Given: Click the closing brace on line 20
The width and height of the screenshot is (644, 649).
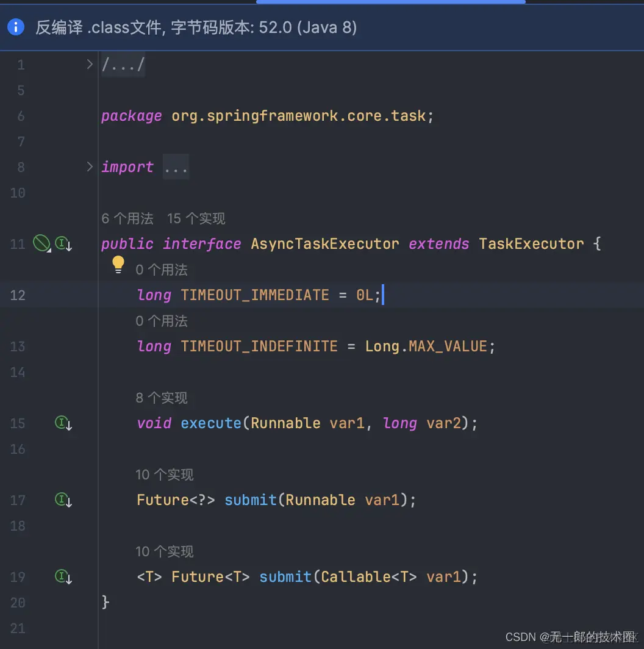Looking at the screenshot, I should (x=106, y=602).
